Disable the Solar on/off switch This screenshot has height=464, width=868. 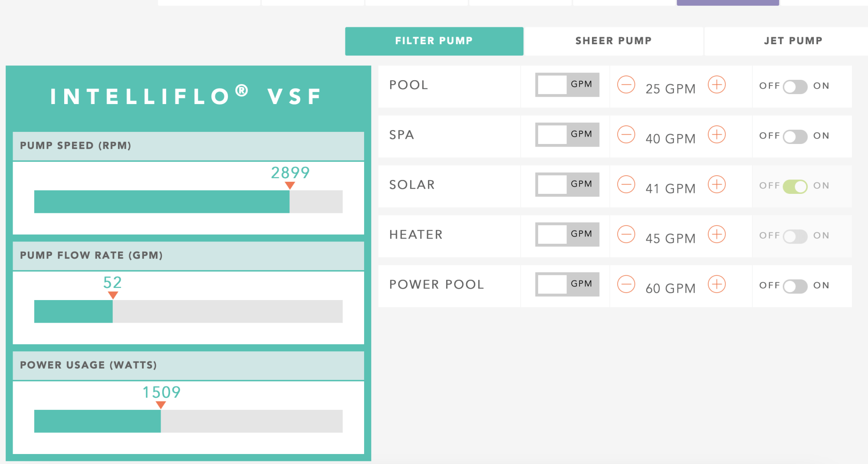click(795, 186)
